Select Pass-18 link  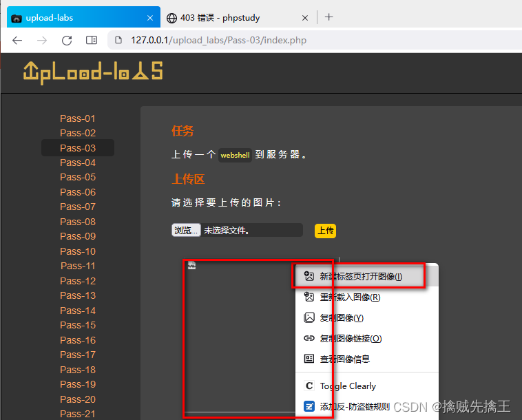coord(78,370)
